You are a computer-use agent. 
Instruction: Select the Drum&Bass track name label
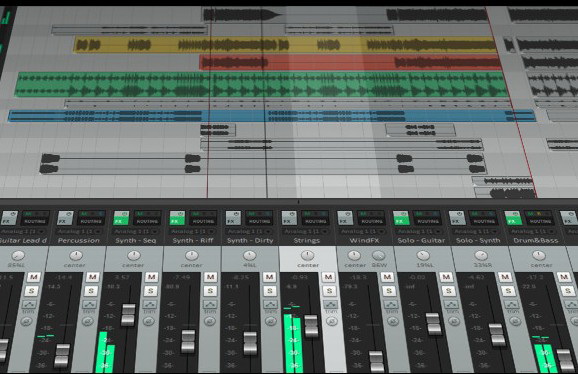(536, 241)
